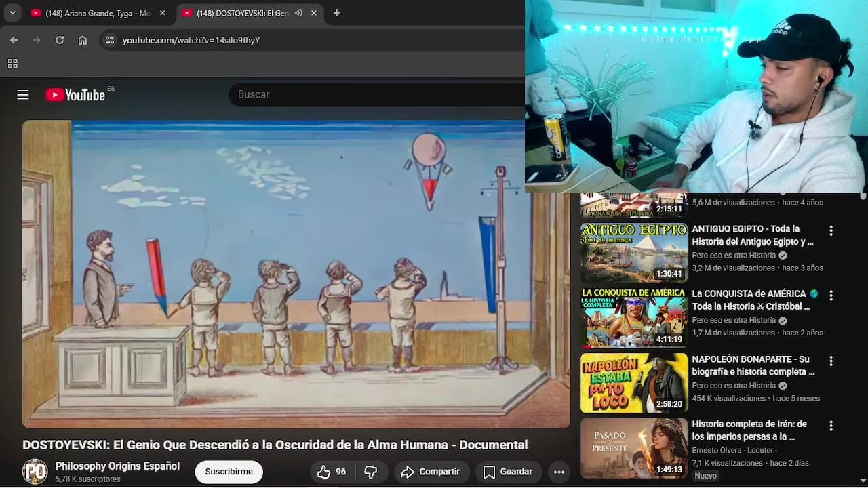
Task: Click the 96 likes count
Action: 340,472
